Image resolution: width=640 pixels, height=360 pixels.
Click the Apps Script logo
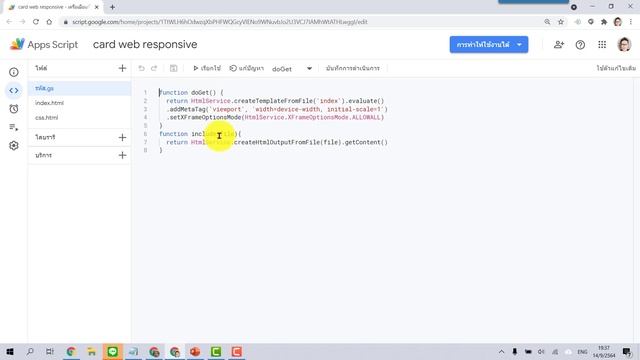pos(44,44)
